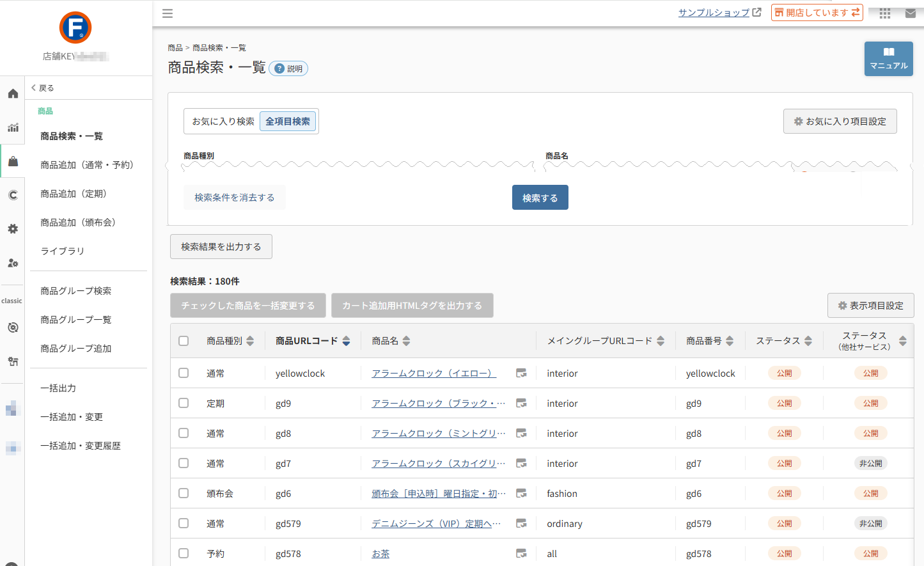Screen dimensions: 924x566
Task: Open ライブラリ in side menu
Action: point(63,251)
